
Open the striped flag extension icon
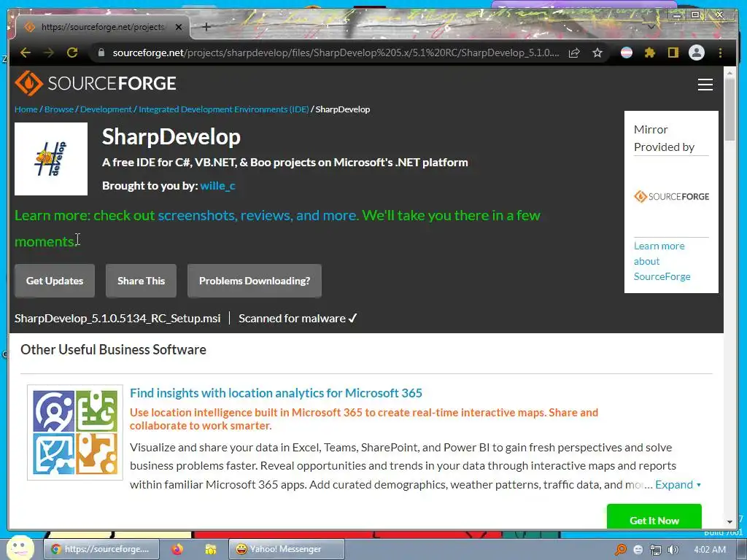tap(627, 52)
